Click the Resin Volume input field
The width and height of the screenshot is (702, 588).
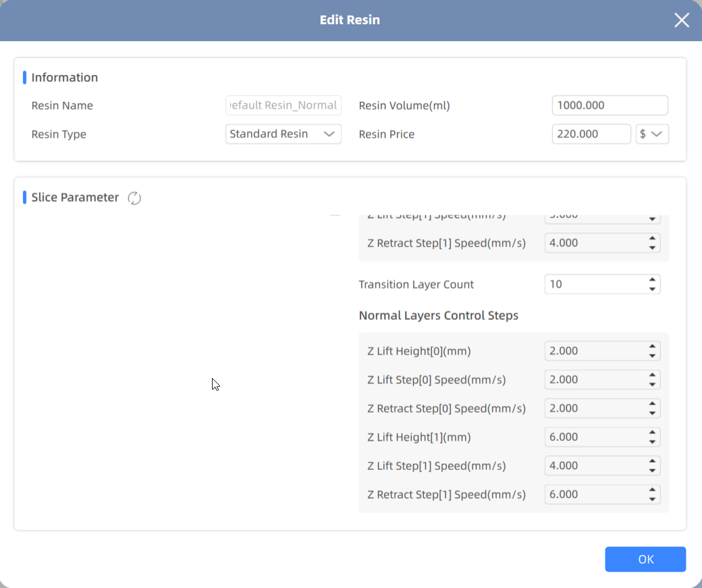click(x=610, y=105)
